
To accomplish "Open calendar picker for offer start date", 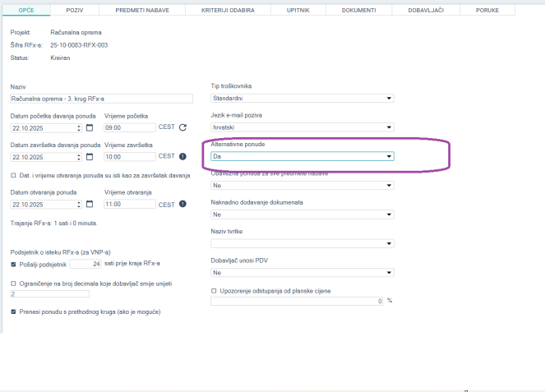I will coord(90,127).
